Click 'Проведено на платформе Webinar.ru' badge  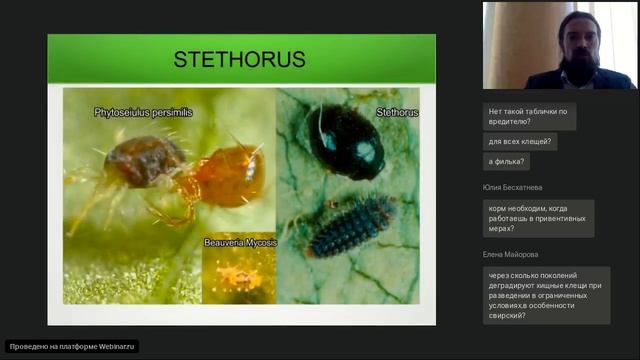click(x=72, y=347)
